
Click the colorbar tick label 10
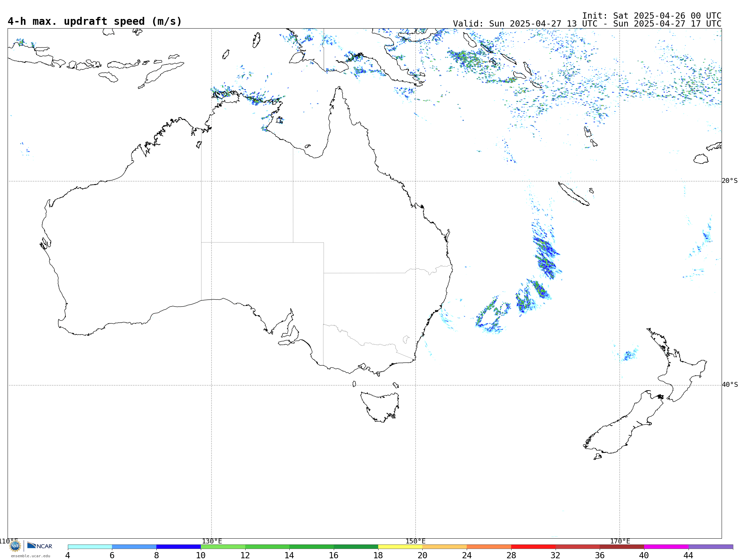pos(201,556)
